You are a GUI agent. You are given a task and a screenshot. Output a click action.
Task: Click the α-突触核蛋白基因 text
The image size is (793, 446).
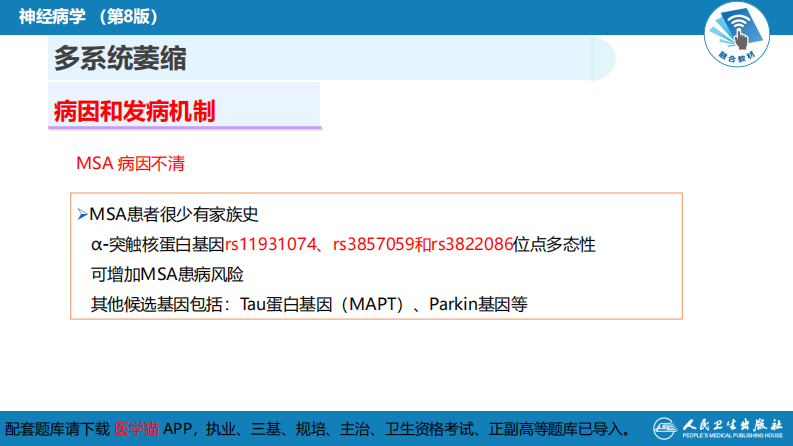157,245
